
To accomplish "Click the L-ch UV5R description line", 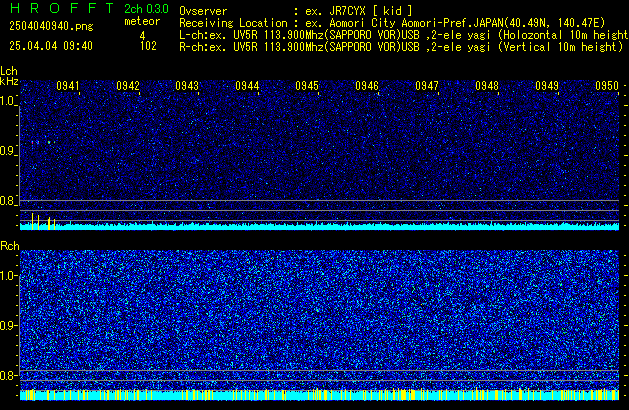I will tap(404, 35).
